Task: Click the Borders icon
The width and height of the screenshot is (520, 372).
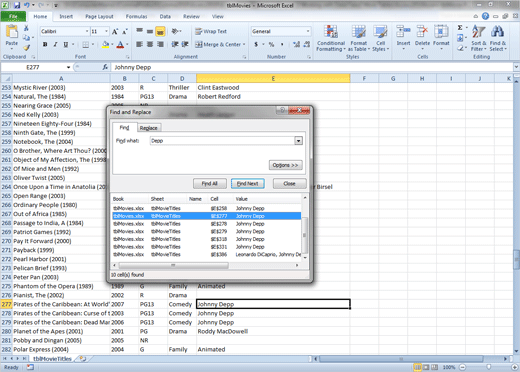Action: (86, 44)
